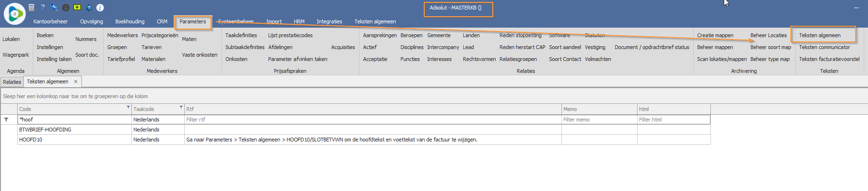Click the green screen plus icon

(x=77, y=8)
